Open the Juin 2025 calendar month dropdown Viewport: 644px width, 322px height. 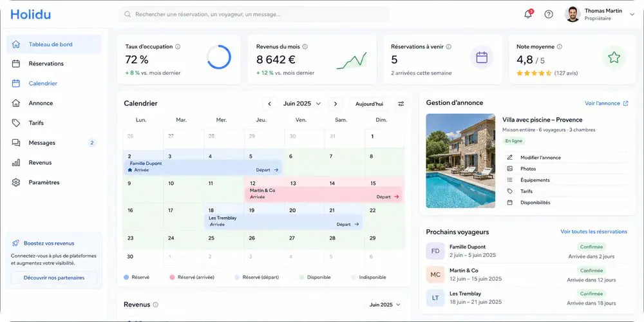[302, 104]
